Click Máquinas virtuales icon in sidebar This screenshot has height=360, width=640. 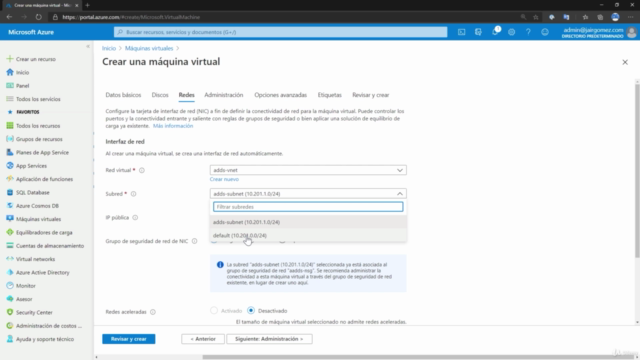click(x=10, y=219)
